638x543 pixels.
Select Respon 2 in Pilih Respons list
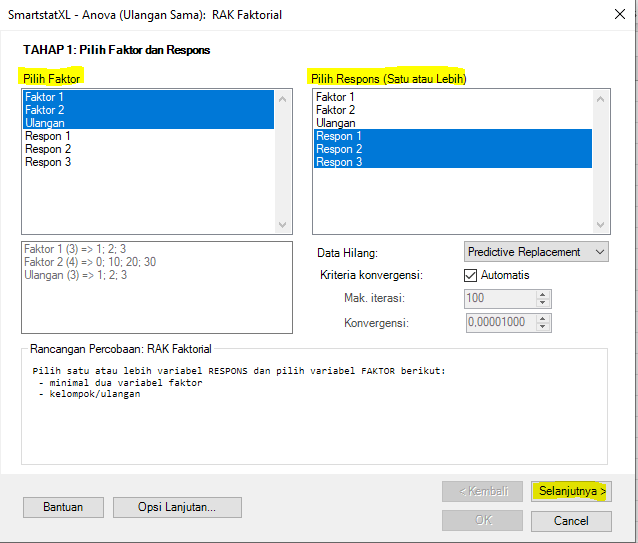[x=339, y=149]
